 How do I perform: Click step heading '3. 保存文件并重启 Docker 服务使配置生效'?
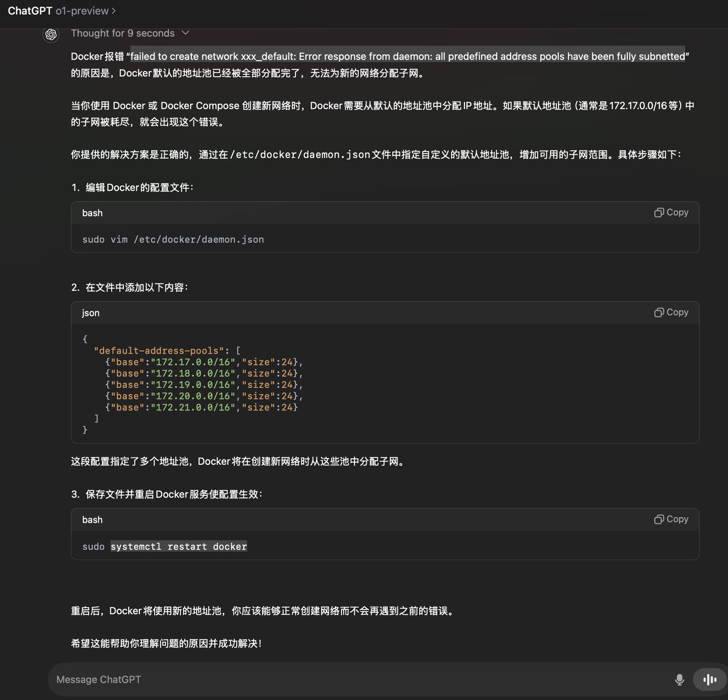click(167, 494)
